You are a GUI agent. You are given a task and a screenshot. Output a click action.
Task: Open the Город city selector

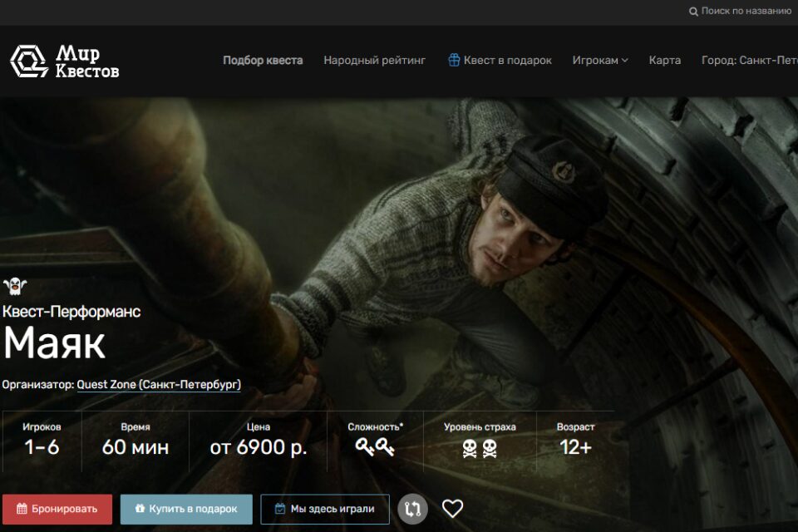748,60
